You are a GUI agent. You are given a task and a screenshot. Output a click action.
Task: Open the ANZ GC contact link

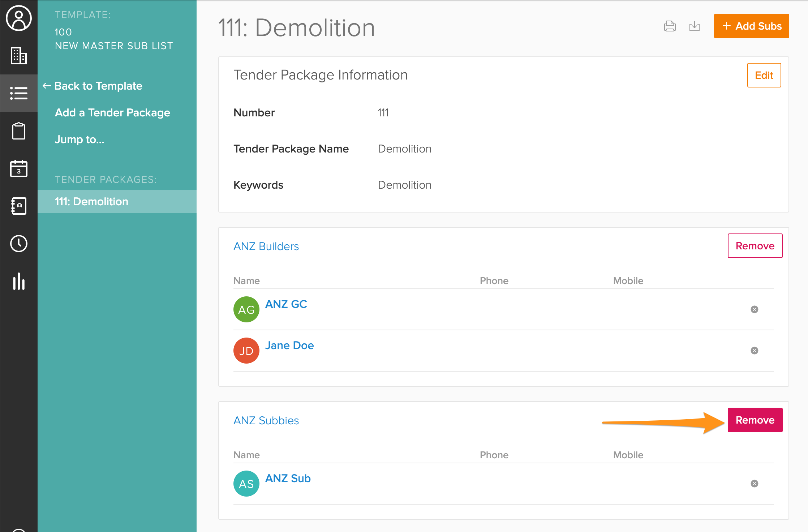[286, 304]
